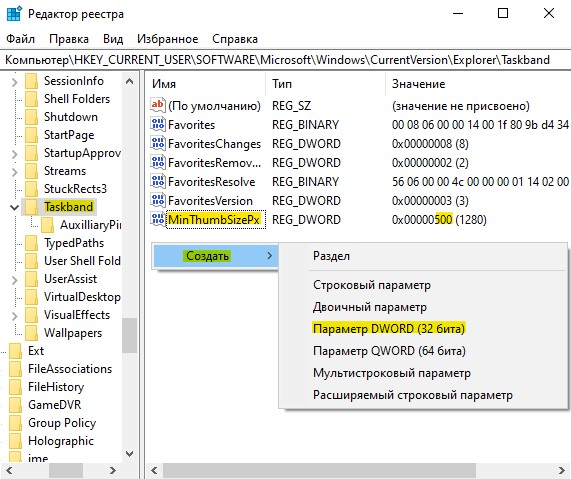Click the VisualEffects folder icon

(x=31, y=315)
